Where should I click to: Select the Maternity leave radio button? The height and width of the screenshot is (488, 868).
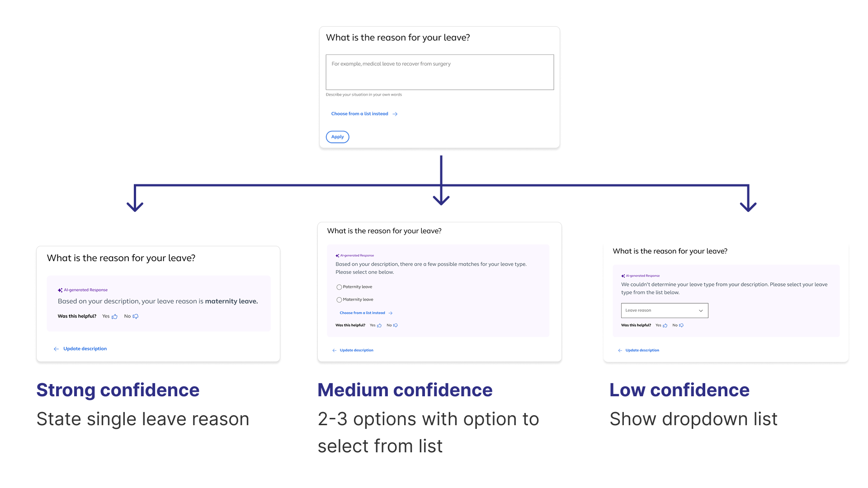coord(339,300)
